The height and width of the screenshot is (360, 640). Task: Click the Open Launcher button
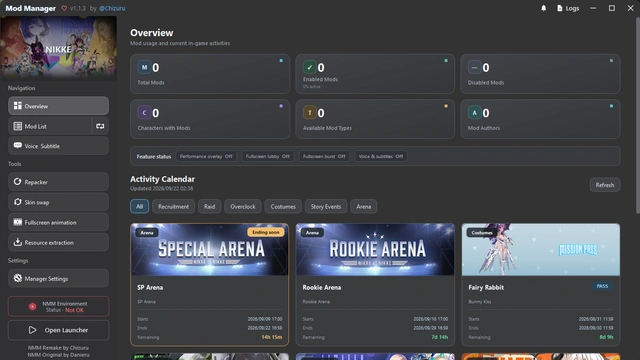(58, 330)
